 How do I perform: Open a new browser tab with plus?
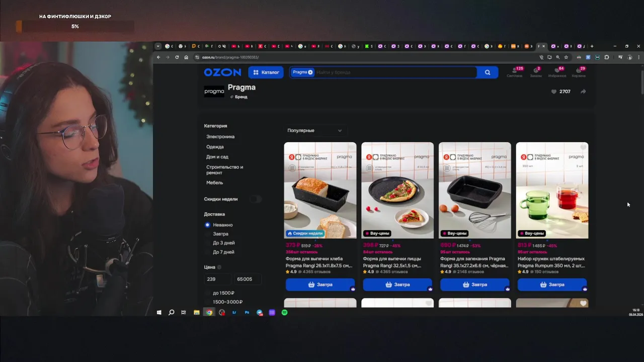[592, 46]
